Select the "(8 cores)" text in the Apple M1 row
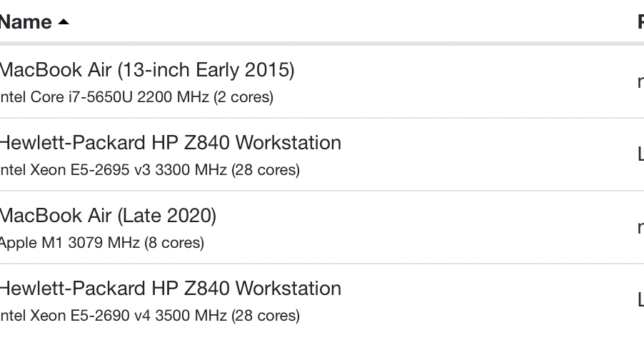 tap(174, 243)
